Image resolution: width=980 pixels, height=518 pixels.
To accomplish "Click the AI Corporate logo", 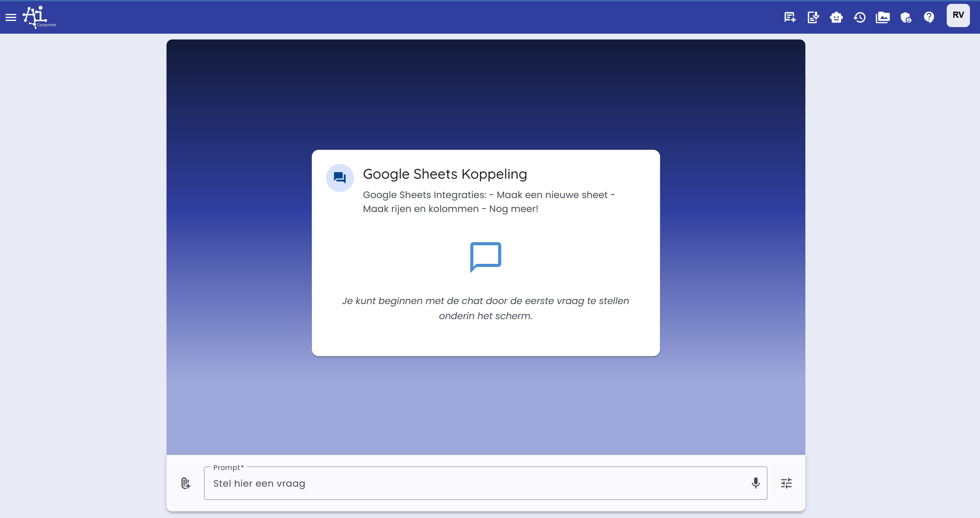I will [x=39, y=17].
